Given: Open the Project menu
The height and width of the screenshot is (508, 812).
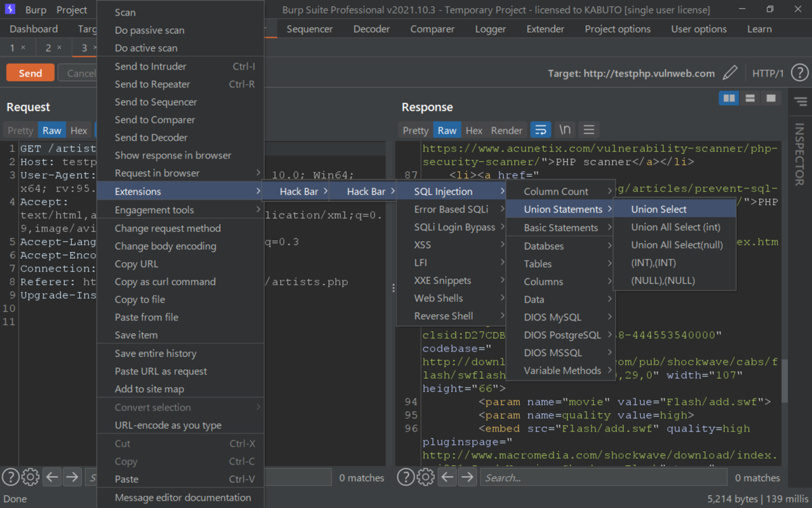Looking at the screenshot, I should (72, 10).
